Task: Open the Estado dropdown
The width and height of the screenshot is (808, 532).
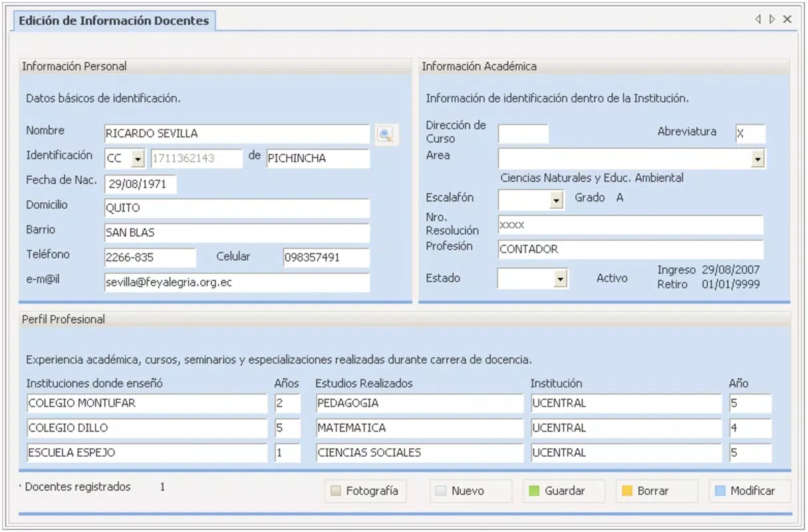Action: [561, 279]
